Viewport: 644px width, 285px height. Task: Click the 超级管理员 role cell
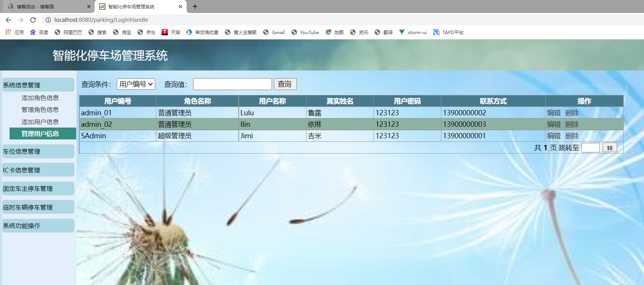198,136
